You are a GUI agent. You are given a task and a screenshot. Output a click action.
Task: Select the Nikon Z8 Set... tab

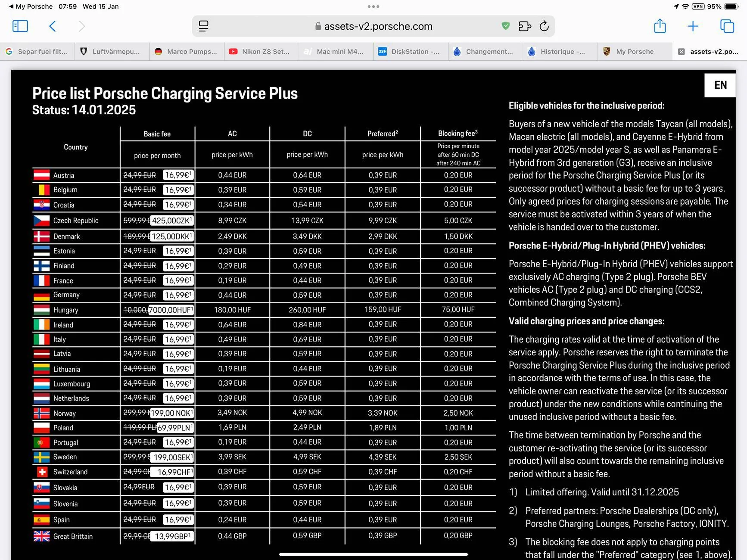click(261, 52)
